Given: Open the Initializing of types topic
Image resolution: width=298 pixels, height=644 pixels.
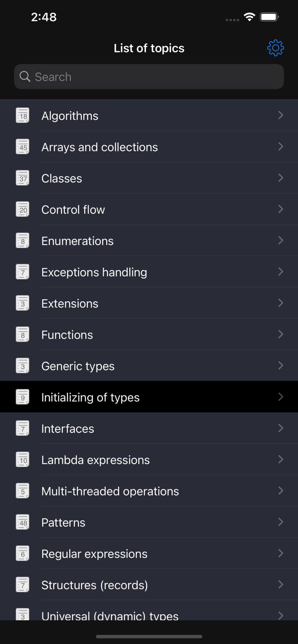Looking at the screenshot, I should (x=149, y=397).
